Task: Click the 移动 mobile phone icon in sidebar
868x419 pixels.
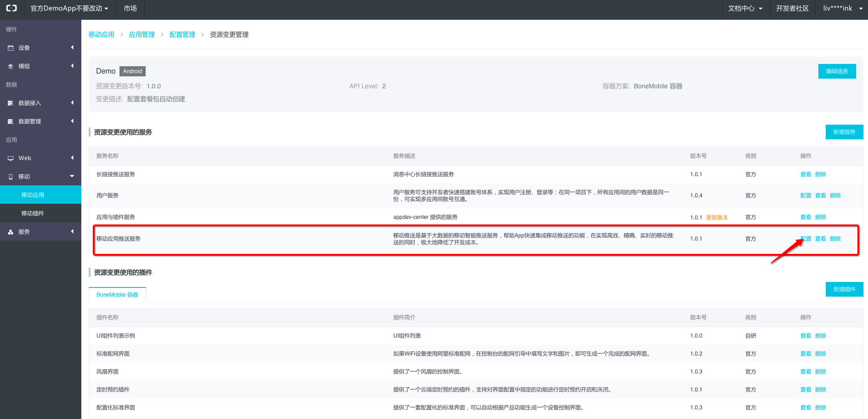Action: coord(11,177)
